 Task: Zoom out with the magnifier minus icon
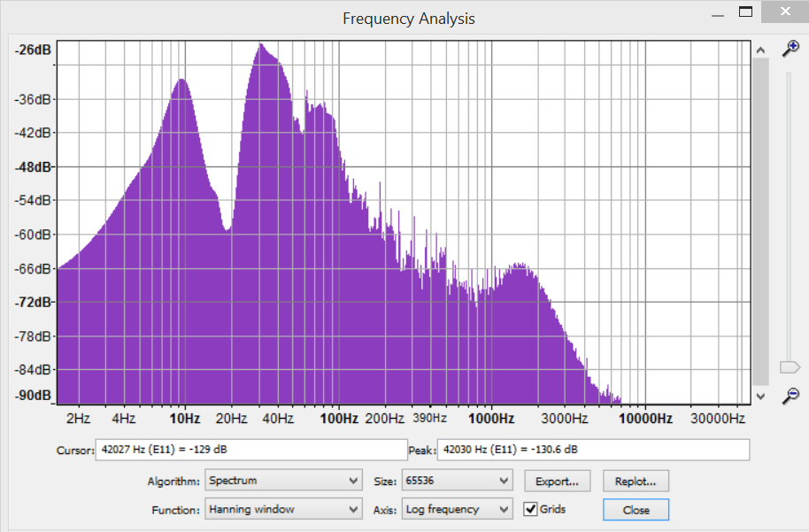(790, 396)
